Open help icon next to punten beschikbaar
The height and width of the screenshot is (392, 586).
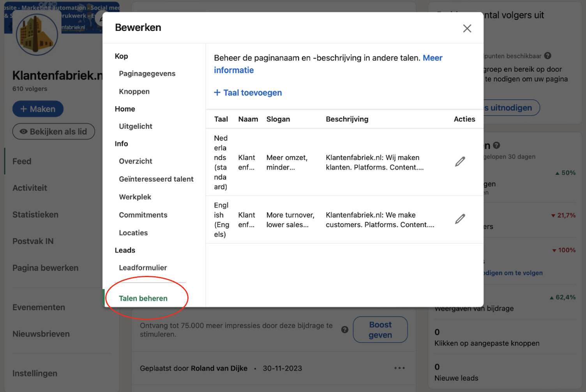click(x=547, y=56)
